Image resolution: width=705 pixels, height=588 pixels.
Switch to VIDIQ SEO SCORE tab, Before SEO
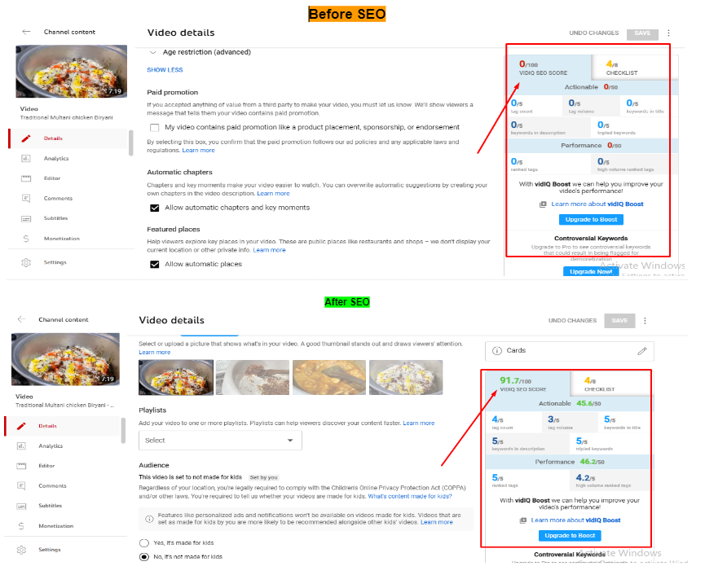(549, 68)
